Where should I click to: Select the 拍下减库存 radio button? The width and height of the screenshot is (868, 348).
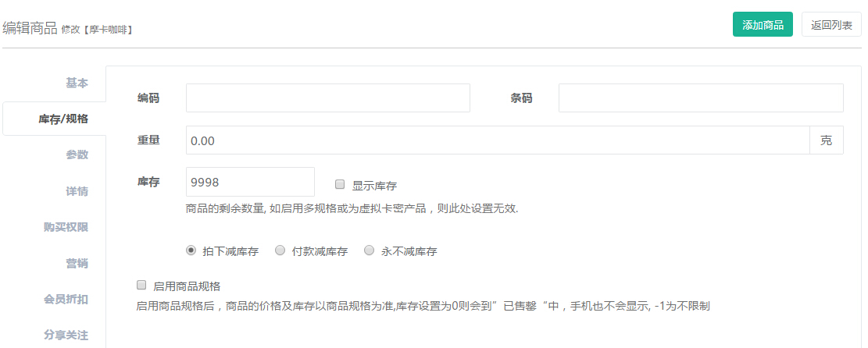pos(191,250)
